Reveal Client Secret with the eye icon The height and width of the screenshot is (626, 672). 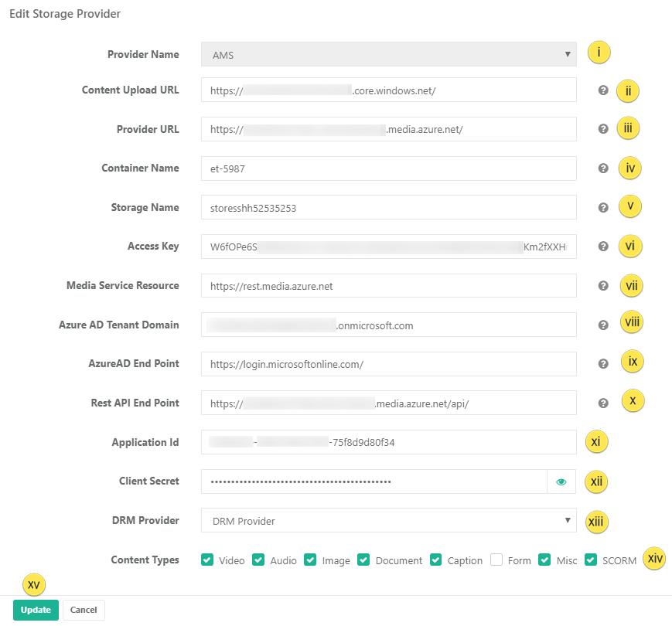561,482
